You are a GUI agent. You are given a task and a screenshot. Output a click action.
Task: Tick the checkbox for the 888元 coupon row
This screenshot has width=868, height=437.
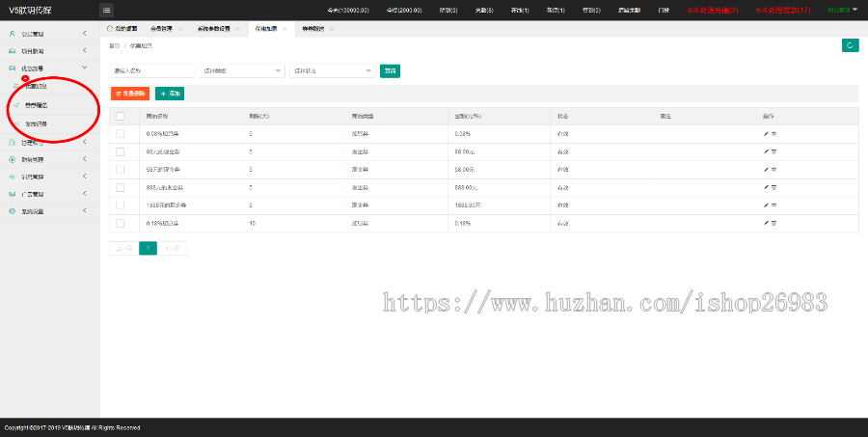121,187
